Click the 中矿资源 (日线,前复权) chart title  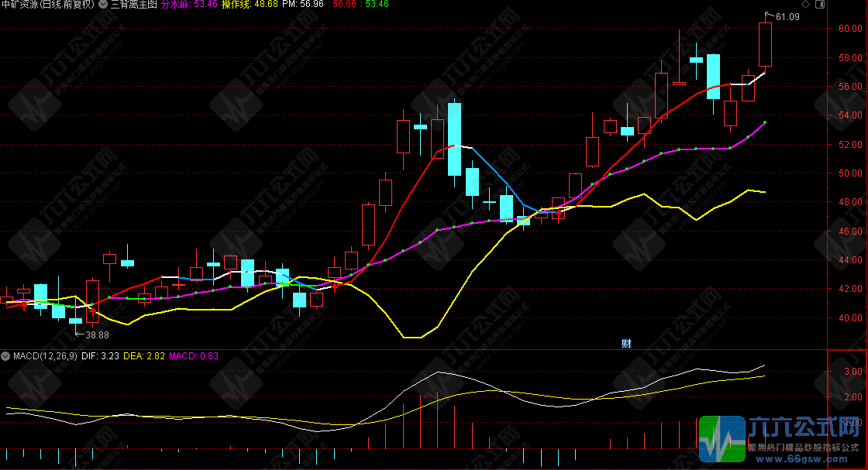[47, 5]
